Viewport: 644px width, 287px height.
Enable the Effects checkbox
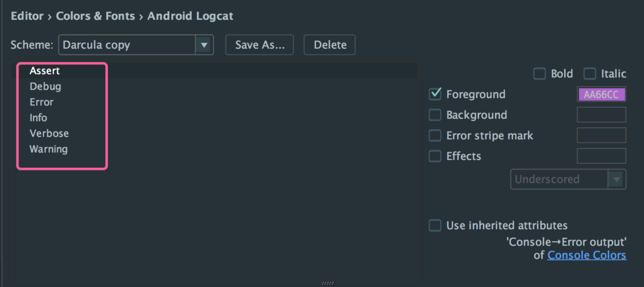tap(435, 156)
